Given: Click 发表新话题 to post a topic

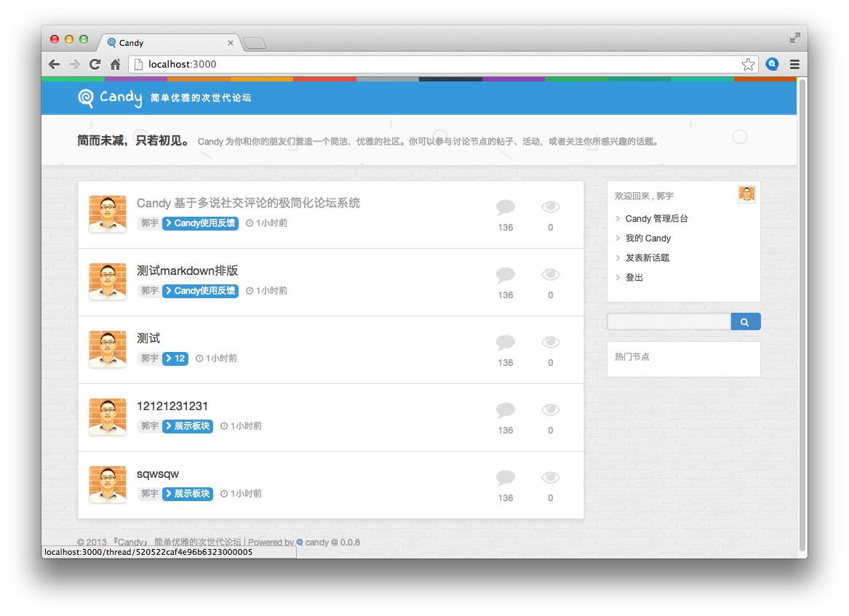Looking at the screenshot, I should 647,257.
